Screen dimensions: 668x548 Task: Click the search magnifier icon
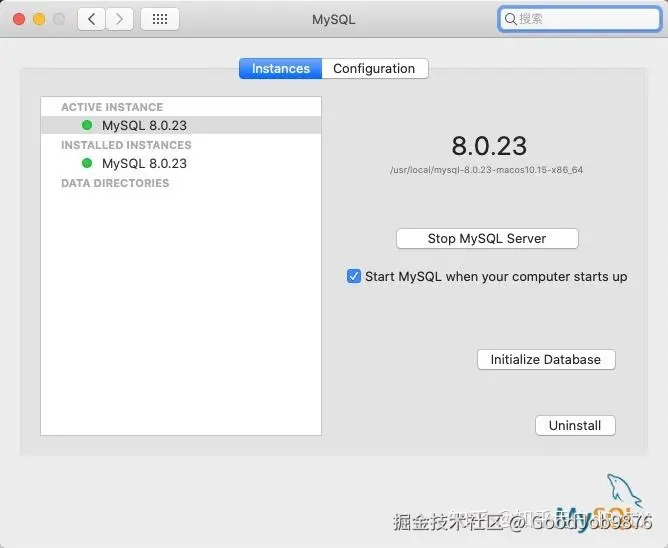coord(510,19)
